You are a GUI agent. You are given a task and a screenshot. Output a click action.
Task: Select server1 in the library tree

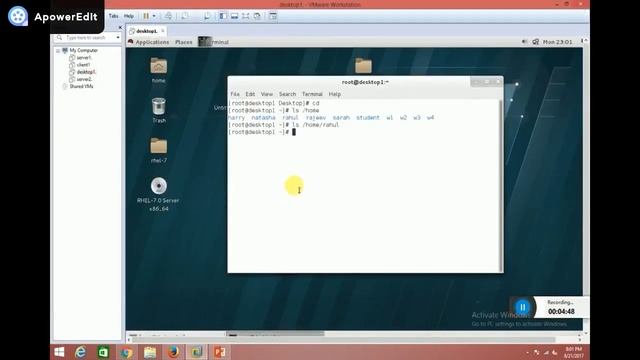(x=84, y=58)
